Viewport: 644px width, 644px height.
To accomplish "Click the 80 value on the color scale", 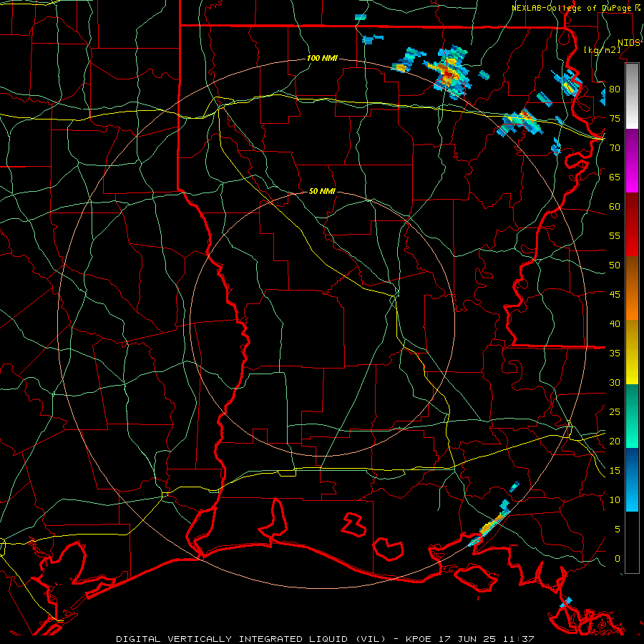I will coord(615,89).
